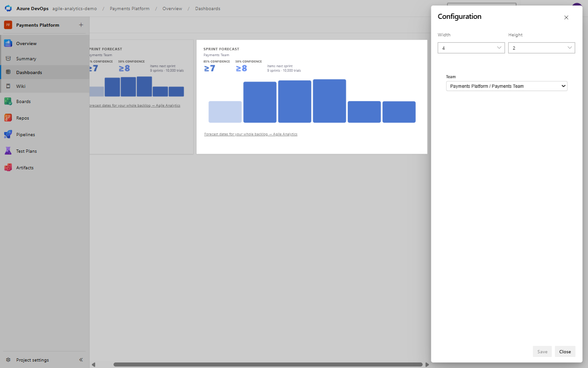Click the Agile Analytics link in highlighted widget
The width and height of the screenshot is (588, 368).
click(251, 134)
